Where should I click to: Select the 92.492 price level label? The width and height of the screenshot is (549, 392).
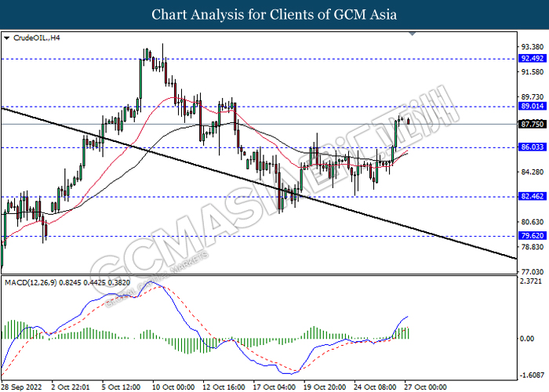[x=532, y=59]
